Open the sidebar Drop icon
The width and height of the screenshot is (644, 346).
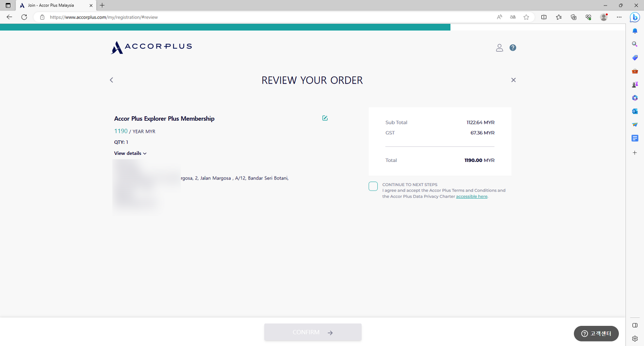click(x=635, y=124)
